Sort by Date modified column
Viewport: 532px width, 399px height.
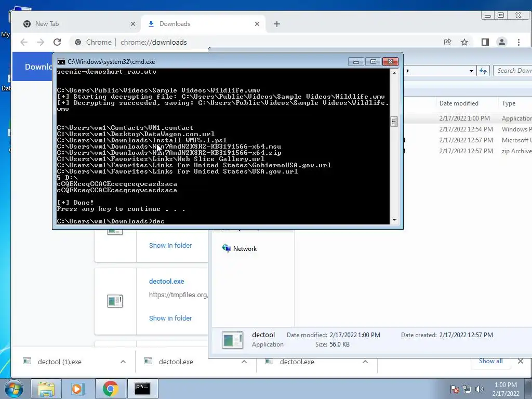(459, 103)
